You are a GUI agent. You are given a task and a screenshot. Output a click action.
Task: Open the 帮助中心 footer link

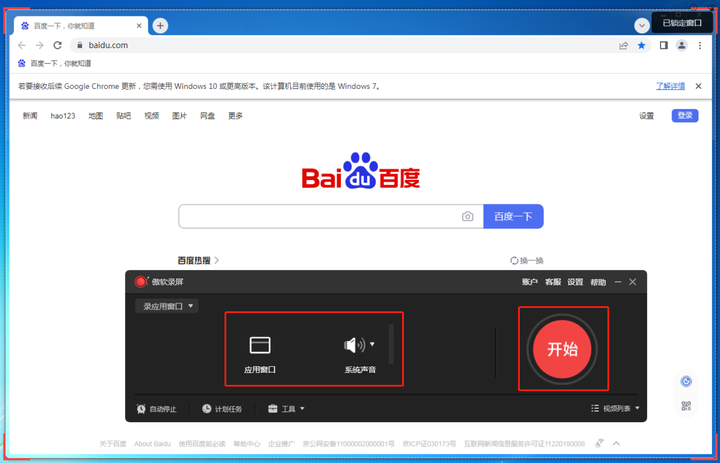pos(247,444)
